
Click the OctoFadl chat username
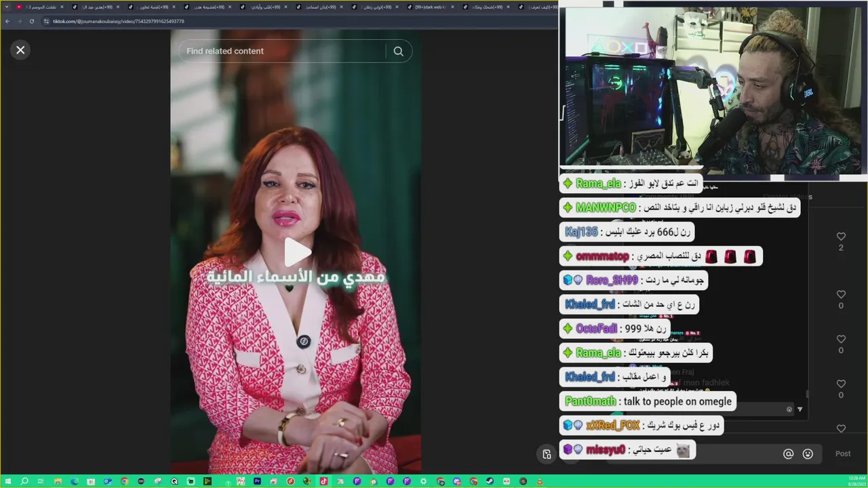[x=596, y=329]
